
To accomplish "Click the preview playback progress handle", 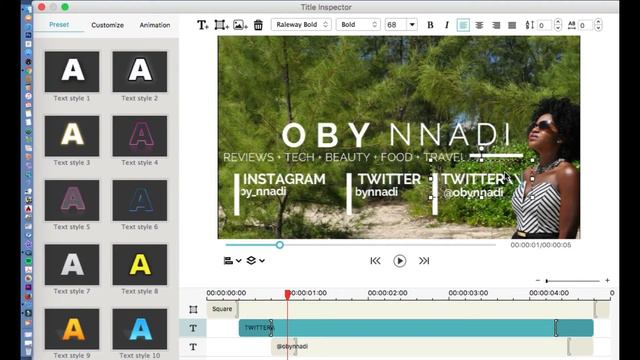I will click(280, 245).
